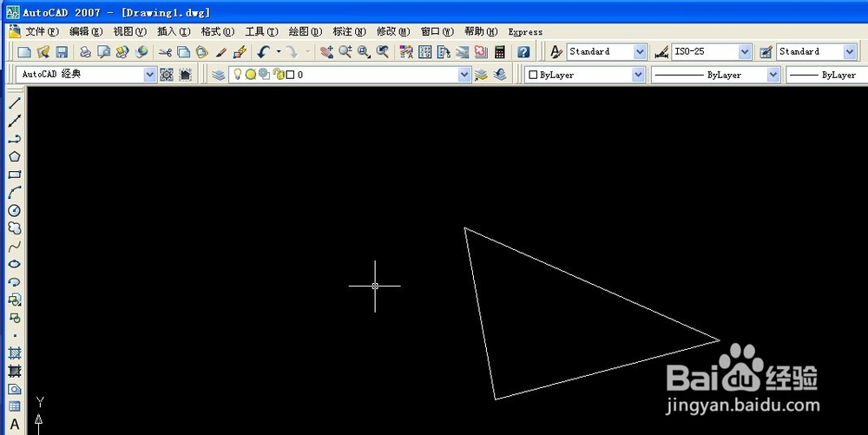The width and height of the screenshot is (868, 435).
Task: Expand the Standard table style dropdown
Action: (x=850, y=52)
